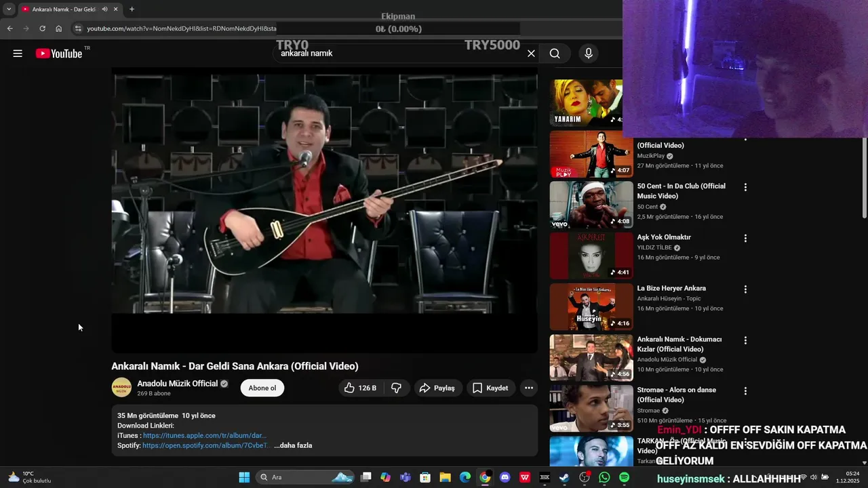Open File Explorer from the taskbar
This screenshot has width=868, height=488.
click(445, 477)
